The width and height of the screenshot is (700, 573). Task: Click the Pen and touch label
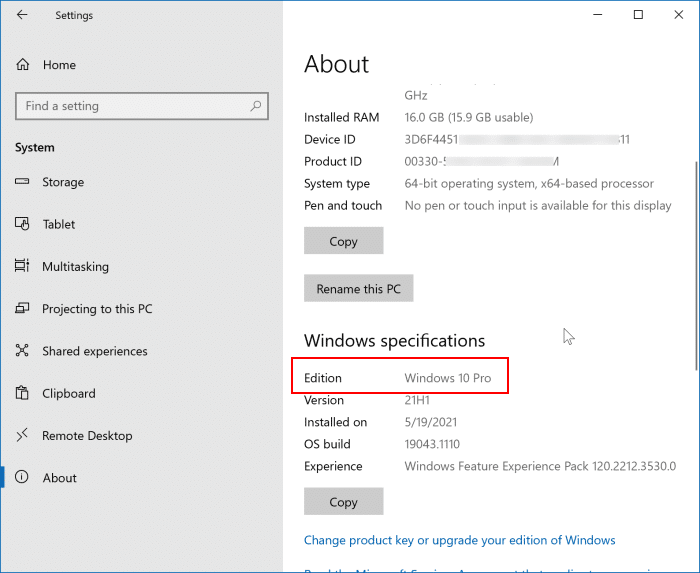click(x=342, y=205)
